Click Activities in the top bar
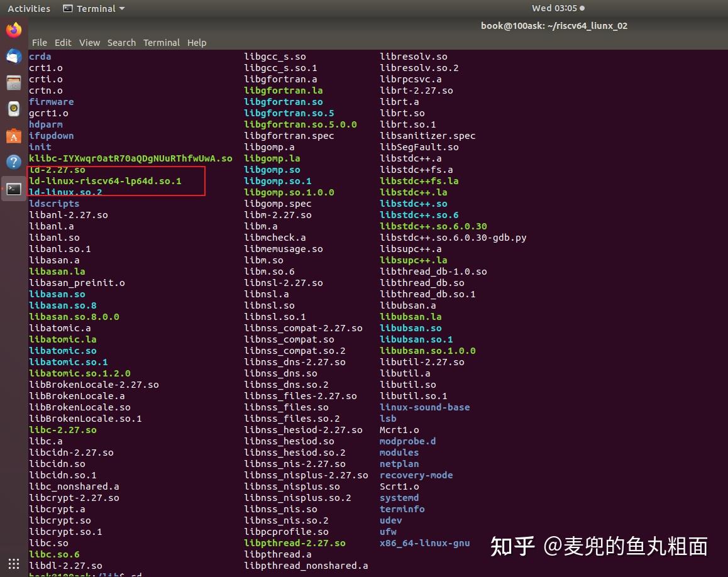This screenshot has height=577, width=728. 28,8
